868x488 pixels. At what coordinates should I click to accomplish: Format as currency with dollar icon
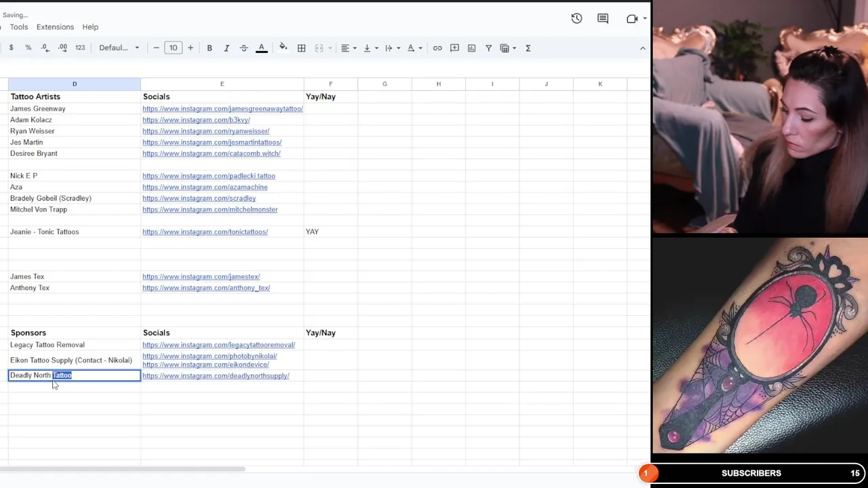tap(11, 47)
